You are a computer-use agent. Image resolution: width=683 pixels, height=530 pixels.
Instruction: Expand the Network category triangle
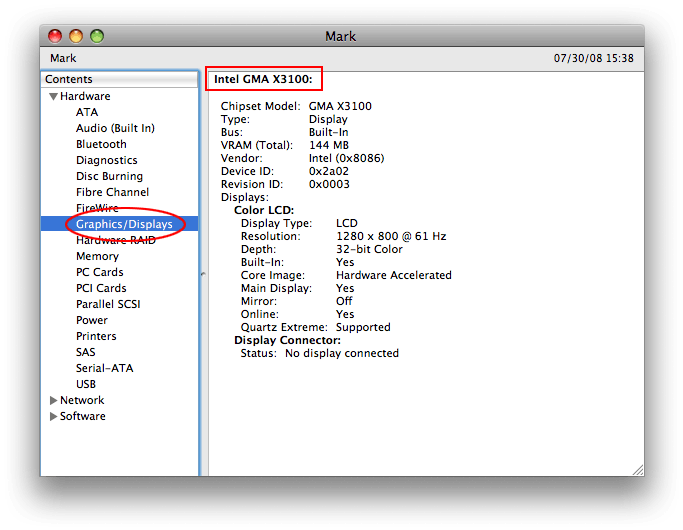click(x=52, y=400)
